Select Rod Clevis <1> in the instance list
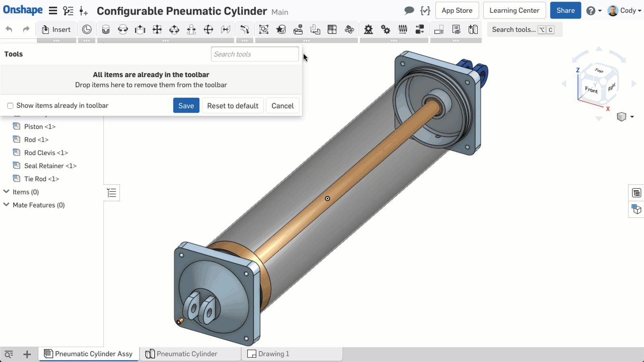Screen dimensions: 644x362 (x=46, y=153)
